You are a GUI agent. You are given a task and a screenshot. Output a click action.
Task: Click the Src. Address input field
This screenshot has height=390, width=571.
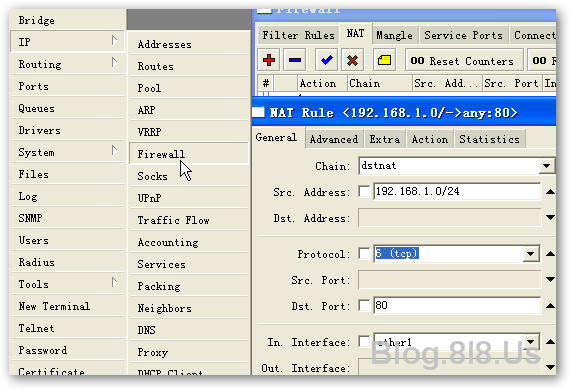point(457,192)
